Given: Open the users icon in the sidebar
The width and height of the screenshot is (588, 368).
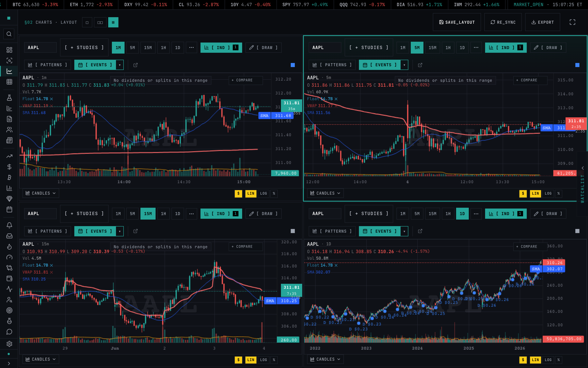Looking at the screenshot, I should click(9, 130).
